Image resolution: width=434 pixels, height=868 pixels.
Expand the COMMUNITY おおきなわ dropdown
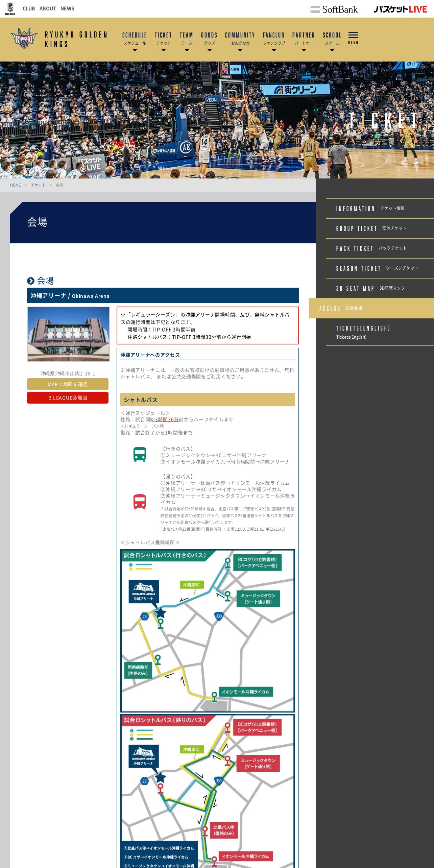coord(240,50)
